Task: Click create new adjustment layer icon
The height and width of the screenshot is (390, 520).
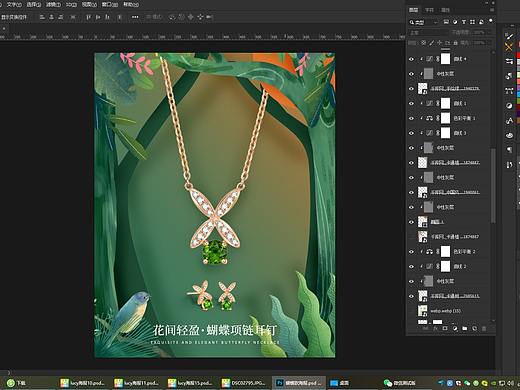Action: click(x=455, y=329)
